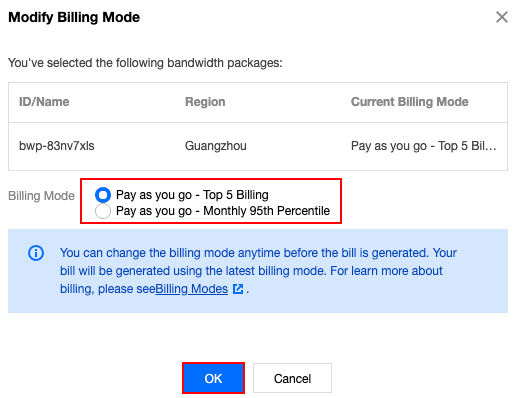Open the Billing Modes documentation link
Viewport: 518px width, 398px height.
[x=191, y=289]
